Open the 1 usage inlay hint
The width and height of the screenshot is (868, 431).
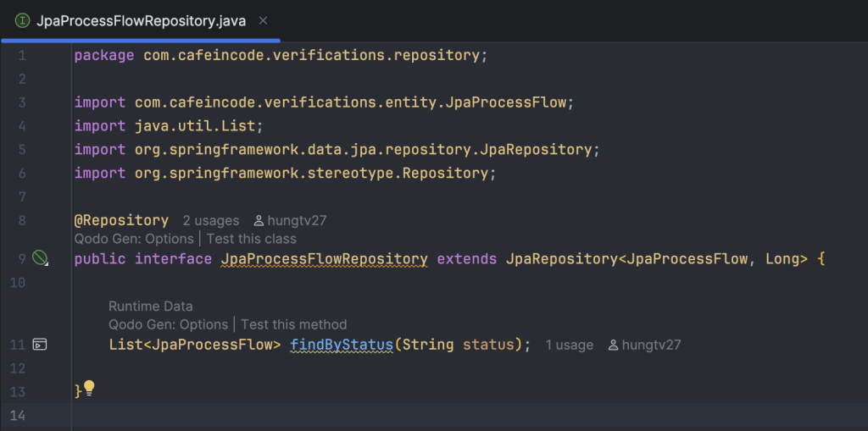point(569,345)
